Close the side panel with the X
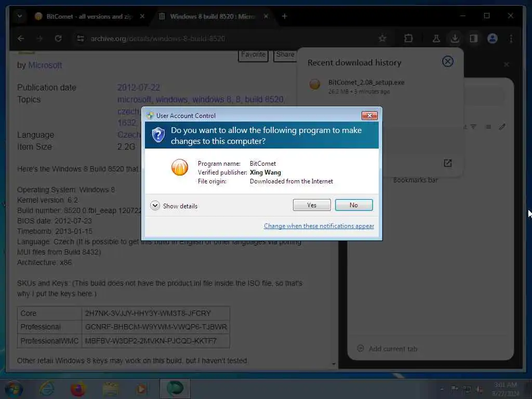Screen dimensions: 532x399 (x=506, y=64)
